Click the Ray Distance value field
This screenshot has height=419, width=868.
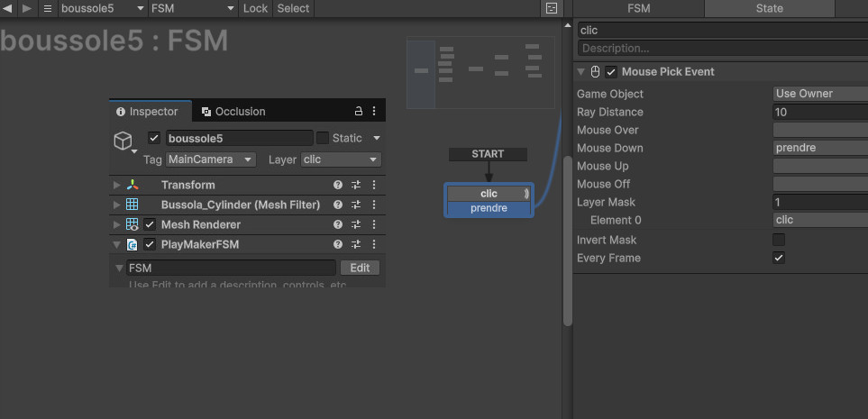[819, 112]
